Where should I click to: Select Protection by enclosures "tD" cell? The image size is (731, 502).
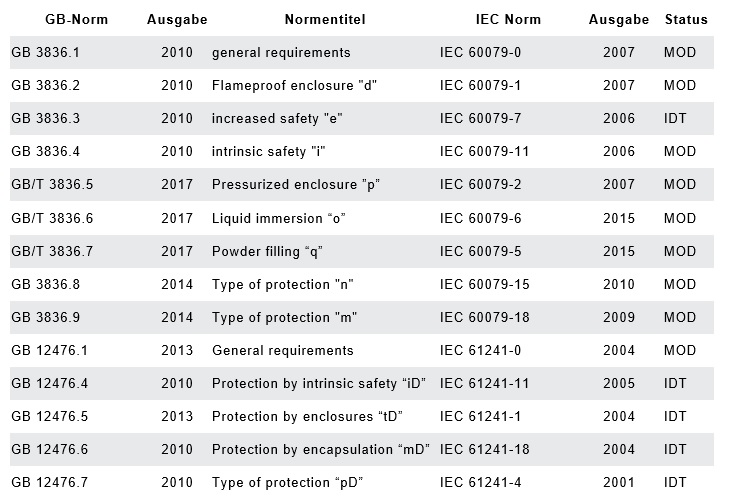coord(313,416)
